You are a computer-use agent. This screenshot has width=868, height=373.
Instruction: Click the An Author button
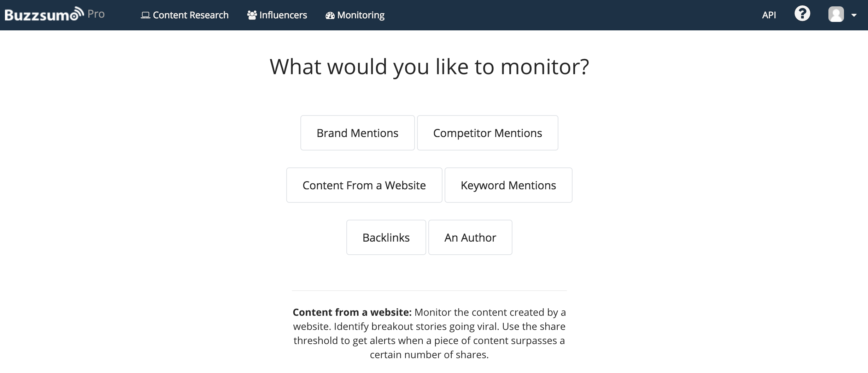[x=470, y=237]
